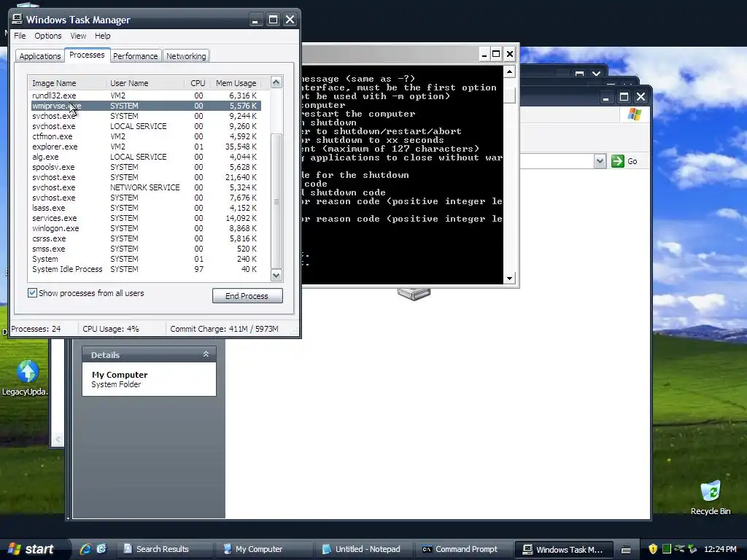Select the csrss.exe process
The width and height of the screenshot is (747, 560).
pyautogui.click(x=146, y=238)
